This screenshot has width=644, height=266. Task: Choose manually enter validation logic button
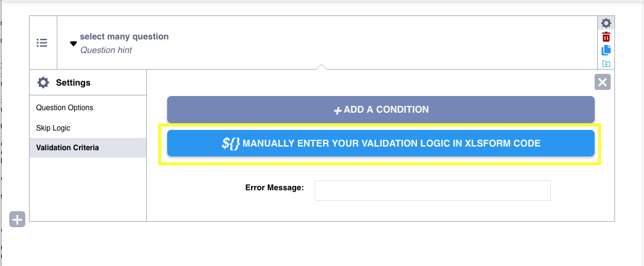pos(381,143)
